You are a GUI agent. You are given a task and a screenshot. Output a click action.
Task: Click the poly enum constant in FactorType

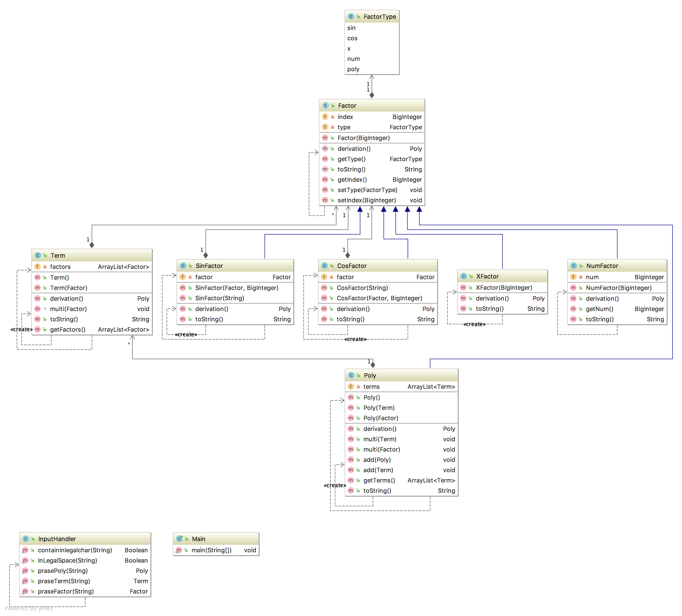353,69
